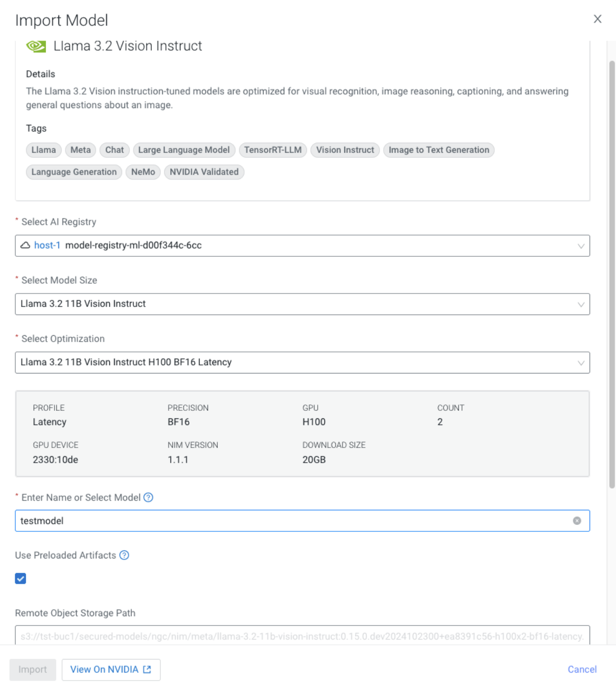616x693 pixels.
Task: Open the Select AI Registry dropdown
Action: click(x=580, y=246)
